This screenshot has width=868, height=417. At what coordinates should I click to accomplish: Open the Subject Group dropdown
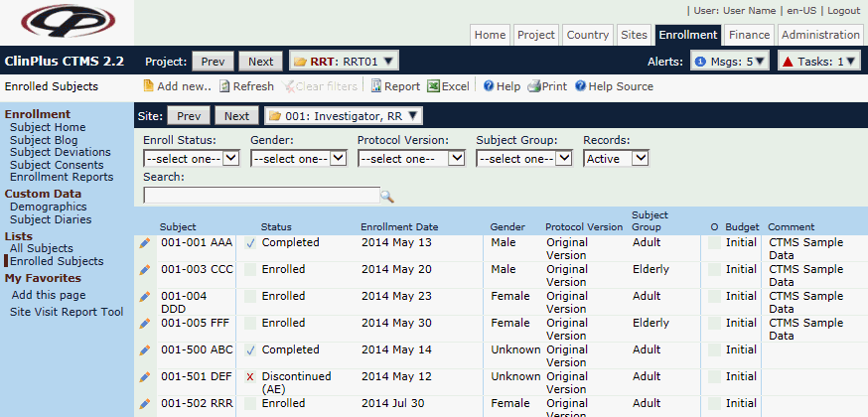pyautogui.click(x=523, y=158)
